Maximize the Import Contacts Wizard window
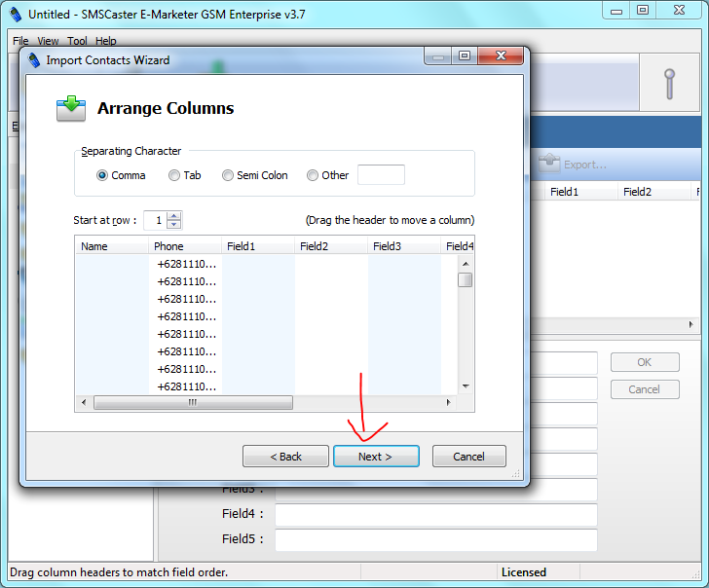This screenshot has height=588, width=709. click(465, 55)
